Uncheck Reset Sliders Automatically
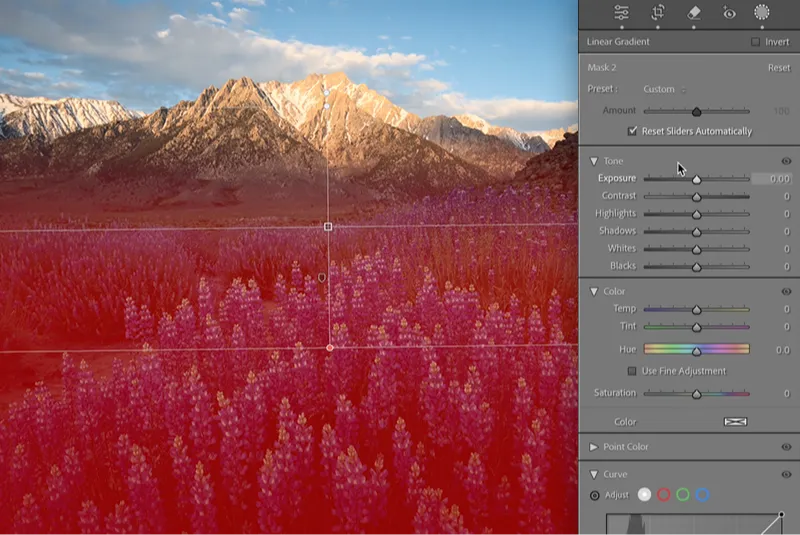 [632, 131]
